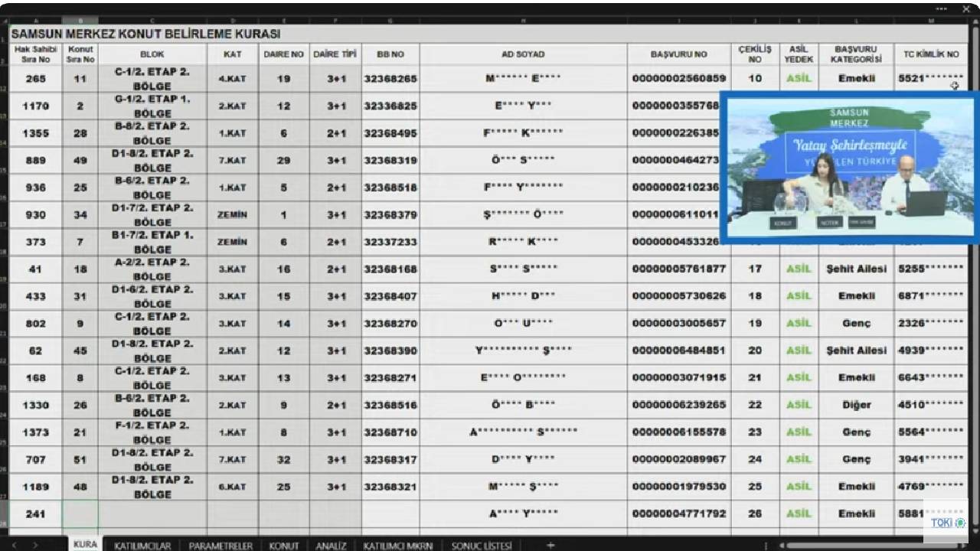The height and width of the screenshot is (551, 980).
Task: Select the empty Konut Sıra No cell in row 241
Action: point(80,514)
